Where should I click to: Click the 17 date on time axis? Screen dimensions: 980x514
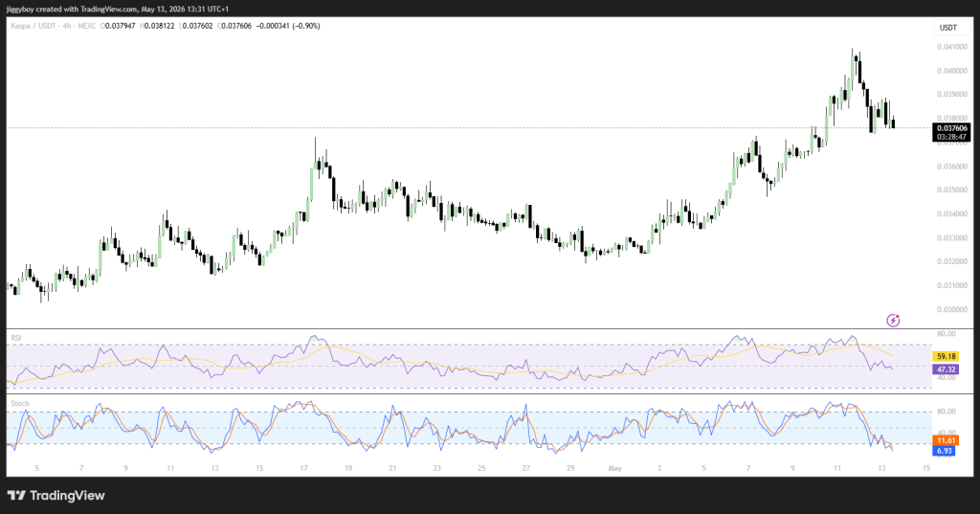coord(303,468)
